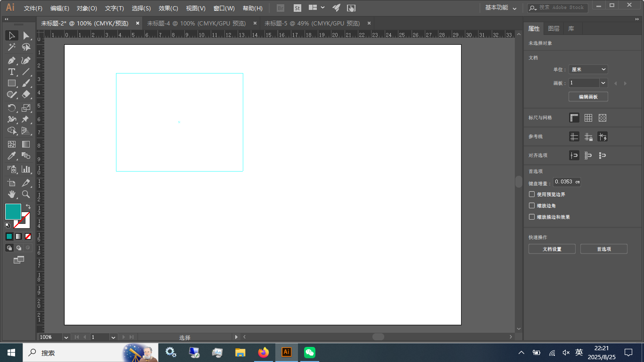
Task: Click the 文档设置 button
Action: (552, 249)
